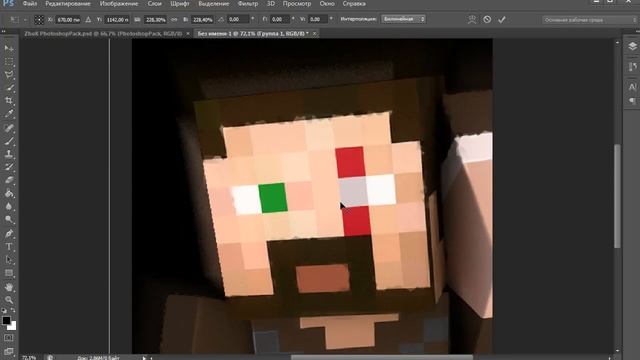The height and width of the screenshot is (360, 640).
Task: Select the Rectangle shape tool
Action: 9,273
